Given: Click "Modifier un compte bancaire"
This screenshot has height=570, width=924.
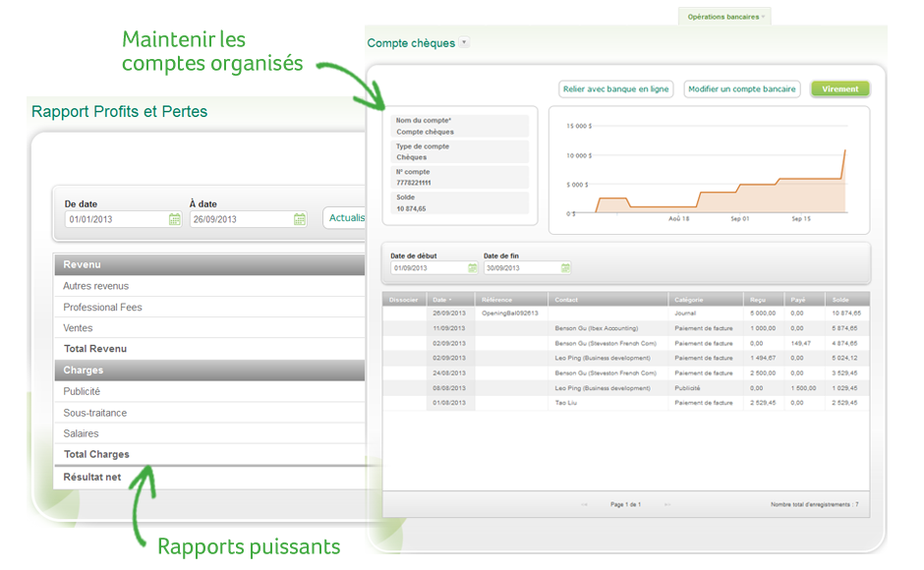Looking at the screenshot, I should [742, 88].
